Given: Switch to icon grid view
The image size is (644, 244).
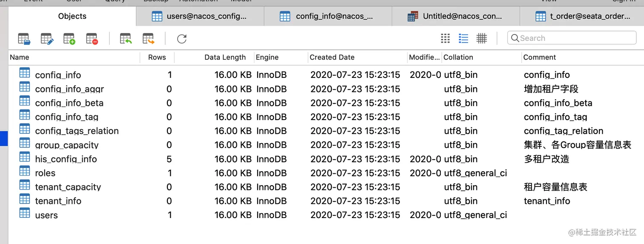Looking at the screenshot, I should tap(446, 38).
